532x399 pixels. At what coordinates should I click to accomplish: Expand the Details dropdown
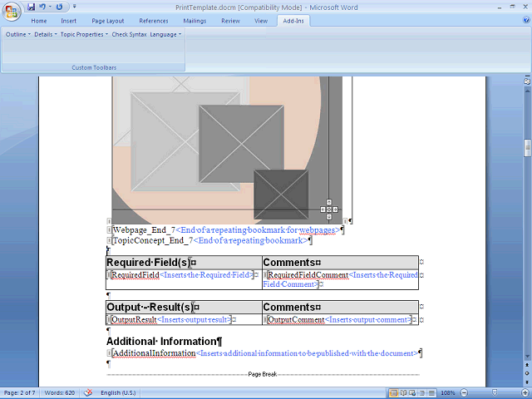(x=46, y=34)
